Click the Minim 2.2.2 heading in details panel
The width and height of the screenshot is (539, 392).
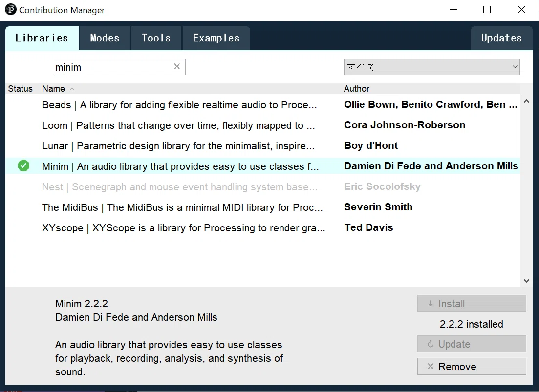click(x=82, y=304)
